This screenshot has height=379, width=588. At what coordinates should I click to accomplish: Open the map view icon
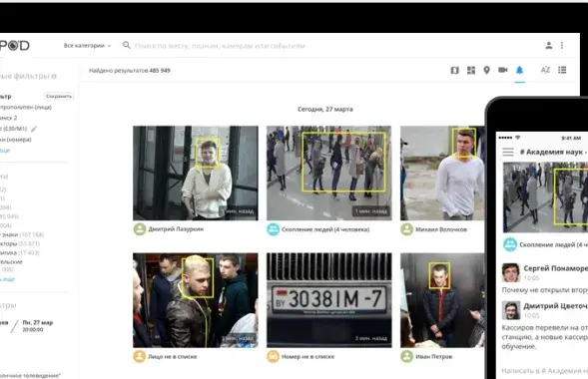point(454,70)
